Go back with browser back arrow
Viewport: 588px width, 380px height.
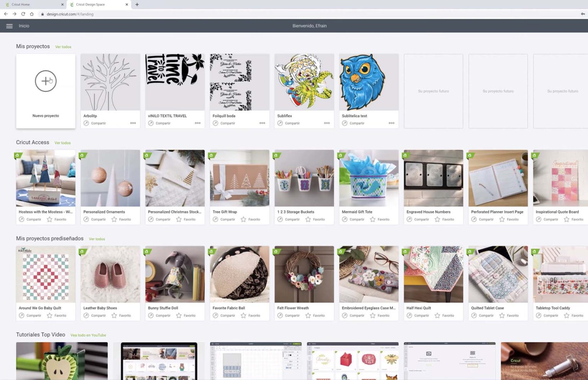click(x=6, y=14)
